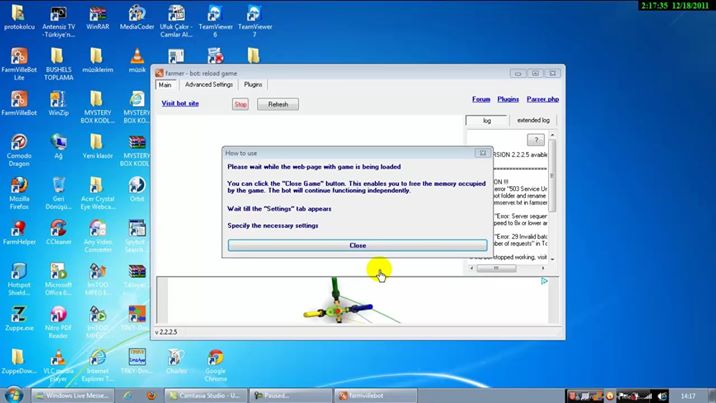The width and height of the screenshot is (716, 403).
Task: Open the Geri Dönüşüm recycle bin
Action: click(58, 193)
